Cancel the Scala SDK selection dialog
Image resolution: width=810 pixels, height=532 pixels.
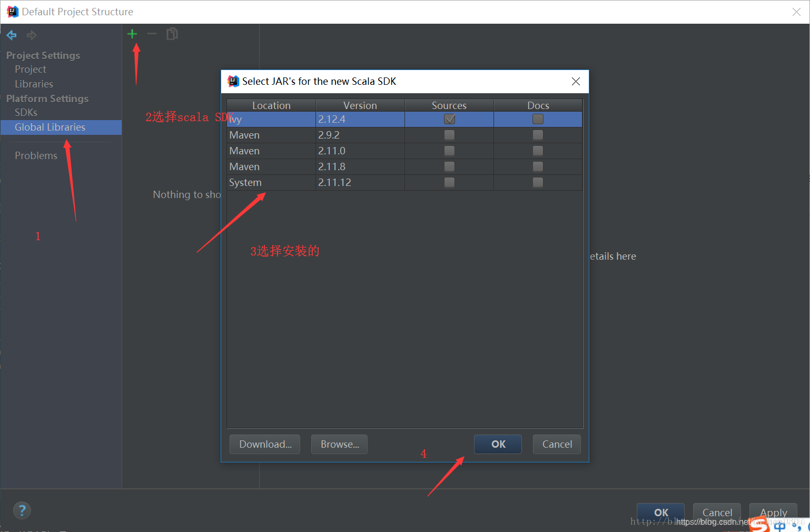[557, 444]
